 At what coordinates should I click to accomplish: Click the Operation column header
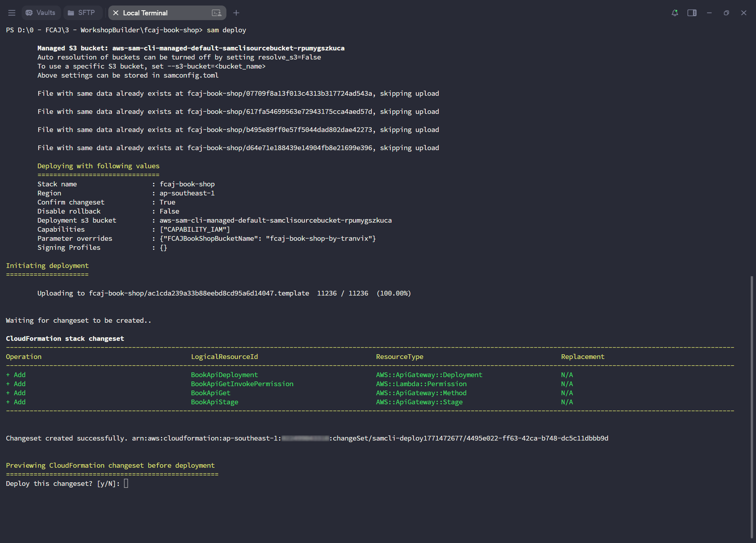tap(24, 357)
